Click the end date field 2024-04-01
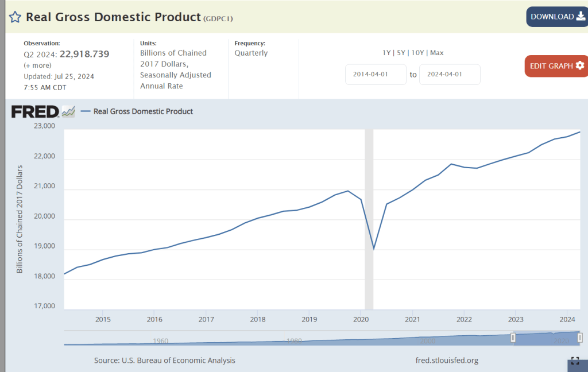Viewport: 588px width, 372px height. [450, 75]
